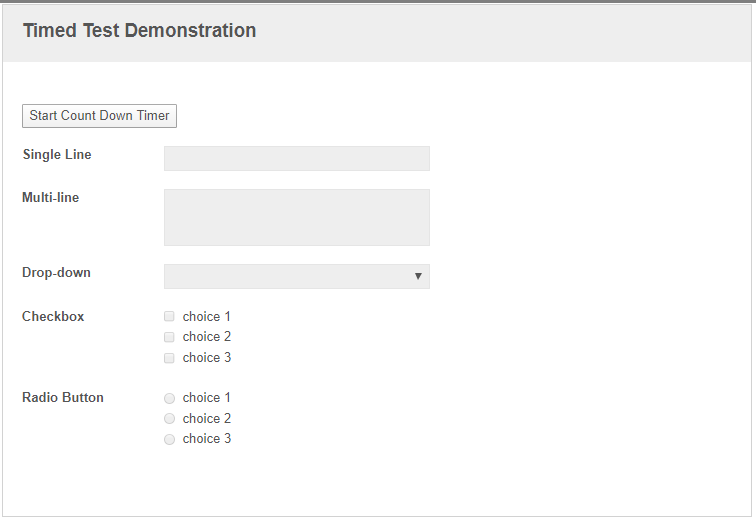Click the Timed Test Demonstration heading

click(x=139, y=30)
